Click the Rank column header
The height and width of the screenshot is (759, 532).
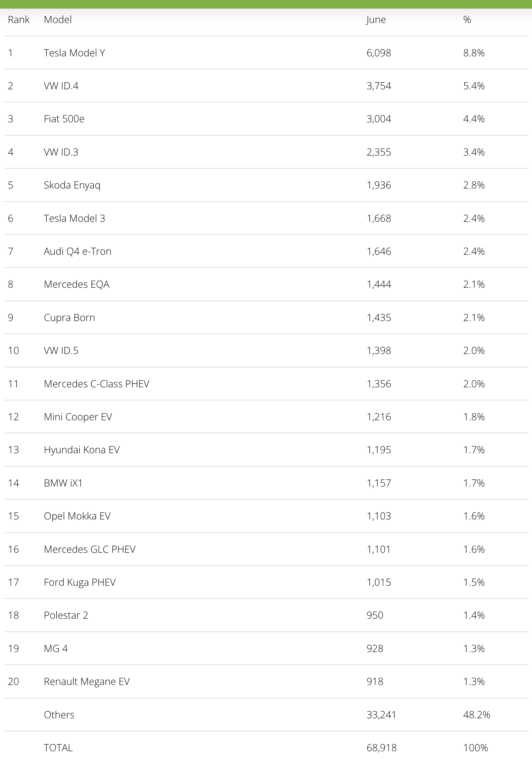pyautogui.click(x=19, y=19)
